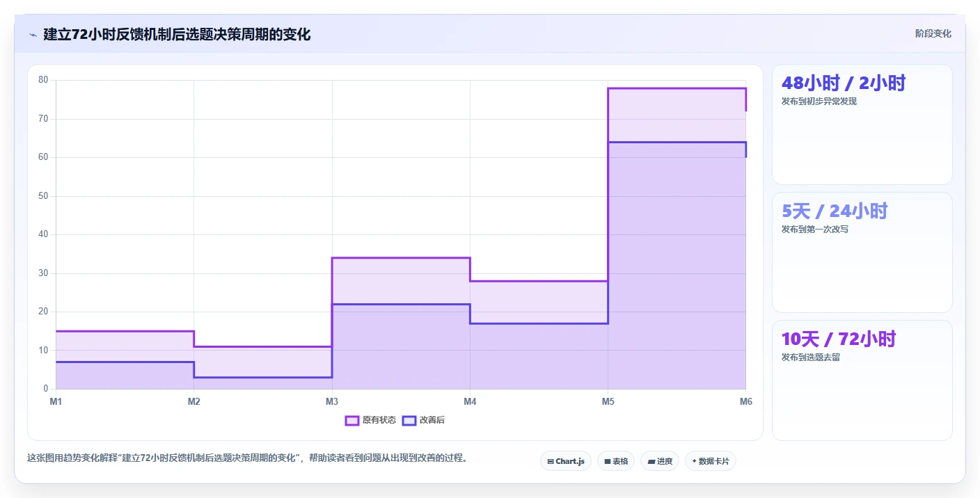Click the 发布到初步异常发现 caption
This screenshot has height=498, width=980.
[x=819, y=102]
